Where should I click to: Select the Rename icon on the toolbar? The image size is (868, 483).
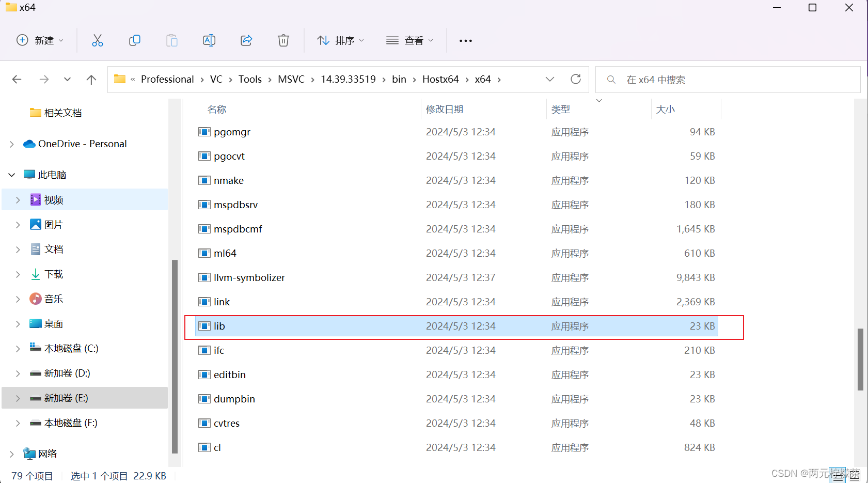coord(209,40)
